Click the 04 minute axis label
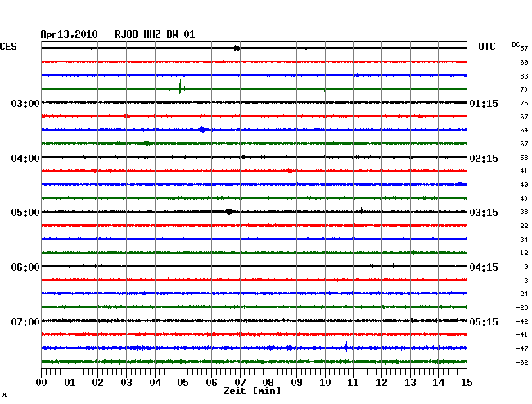 tap(155, 383)
